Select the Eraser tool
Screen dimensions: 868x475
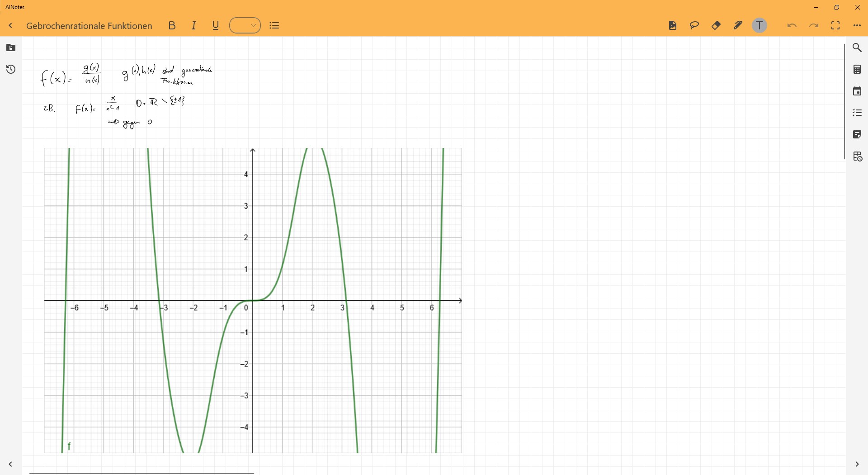coord(716,25)
